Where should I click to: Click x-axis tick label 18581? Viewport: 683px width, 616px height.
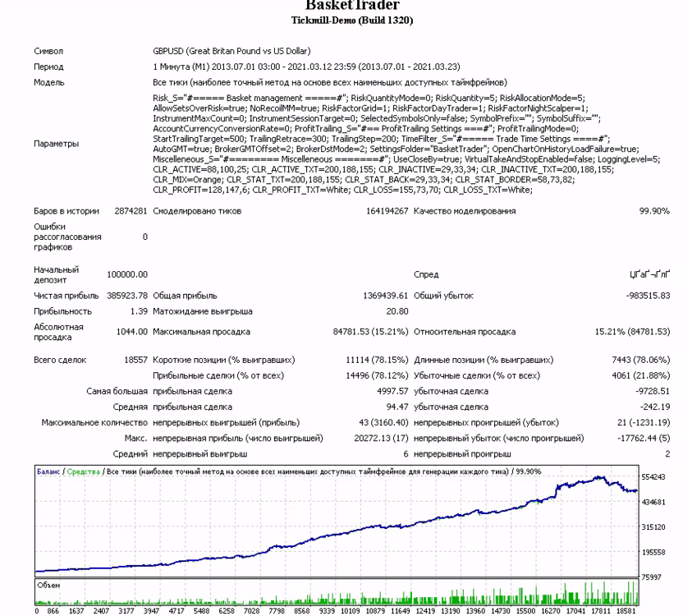point(626,611)
